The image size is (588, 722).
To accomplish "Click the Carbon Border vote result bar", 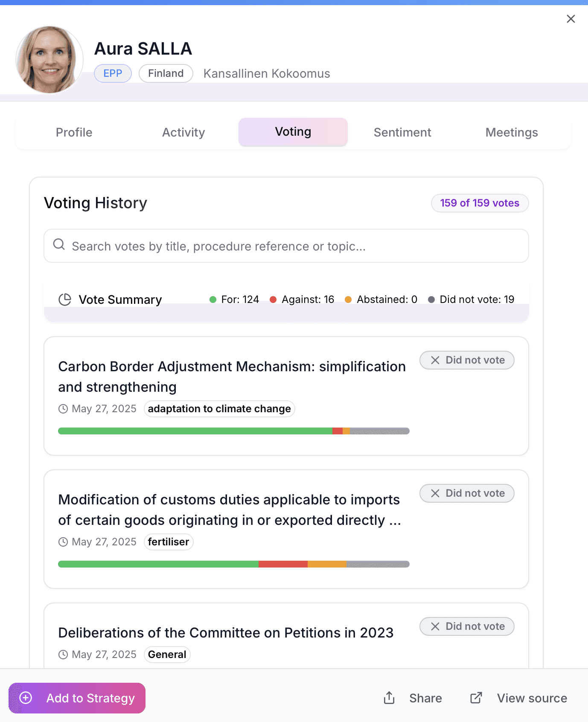I will (233, 431).
